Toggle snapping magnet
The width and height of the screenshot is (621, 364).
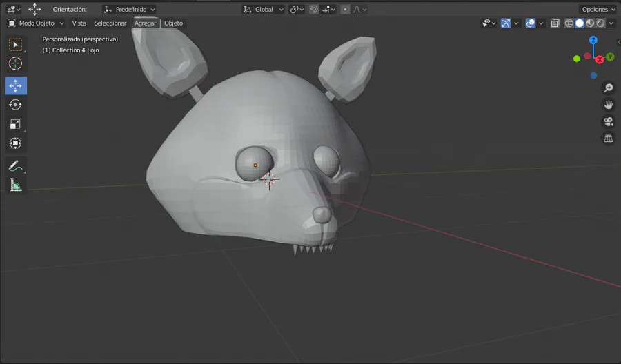pyautogui.click(x=314, y=10)
